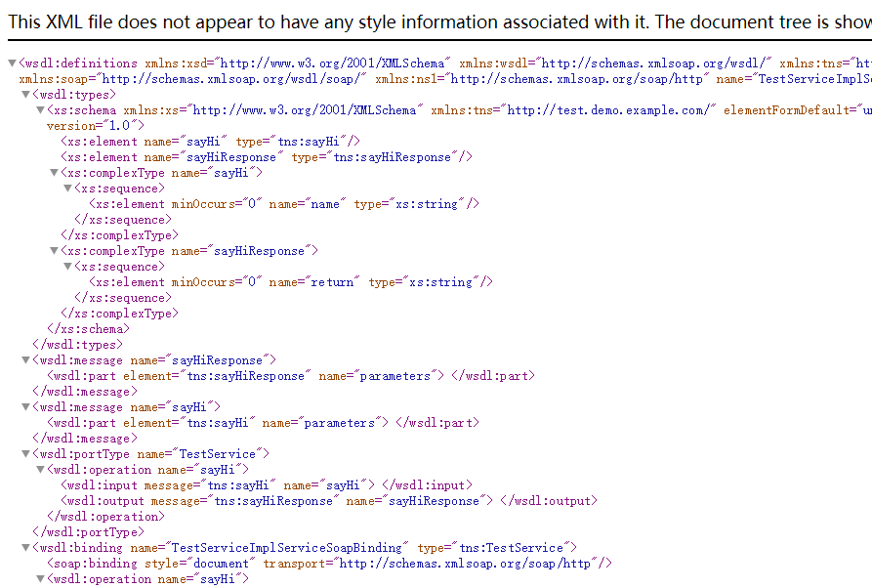Collapse the wsdl:definitions root node
Screen dimensions: 872x588
12,63
